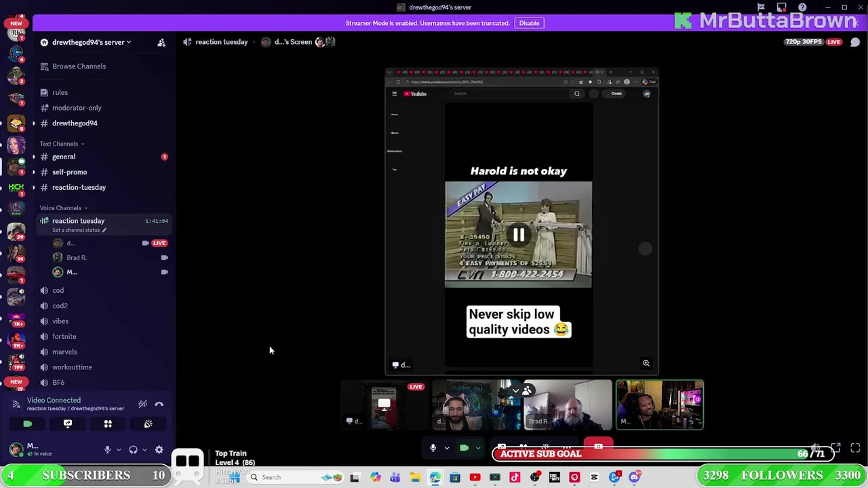The image size is (868, 488).
Task: Join cod2 voice channel
Action: coord(60,306)
